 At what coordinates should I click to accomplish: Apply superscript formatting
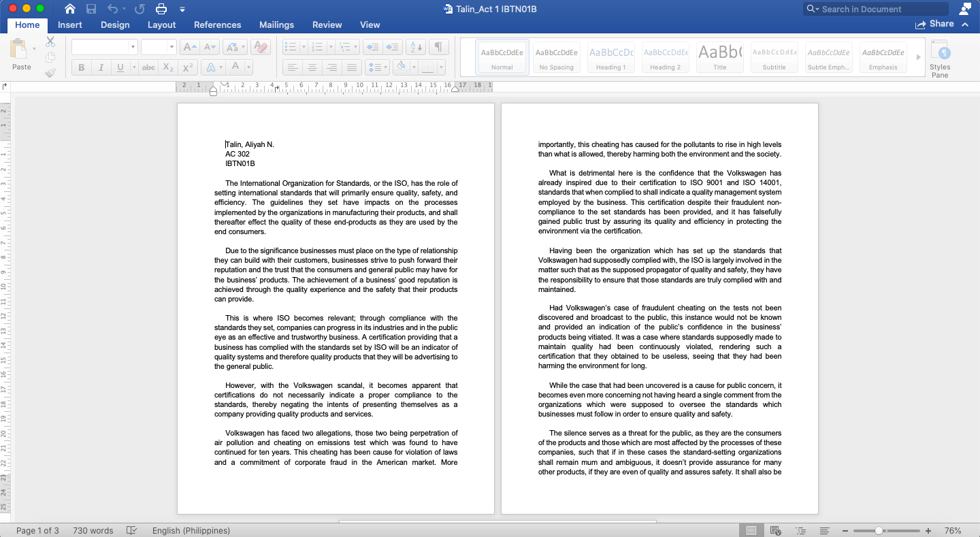coord(189,67)
